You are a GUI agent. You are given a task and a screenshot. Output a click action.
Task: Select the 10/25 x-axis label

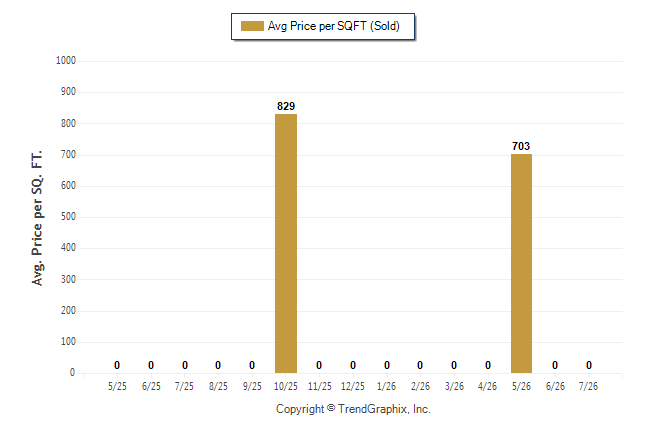click(286, 386)
